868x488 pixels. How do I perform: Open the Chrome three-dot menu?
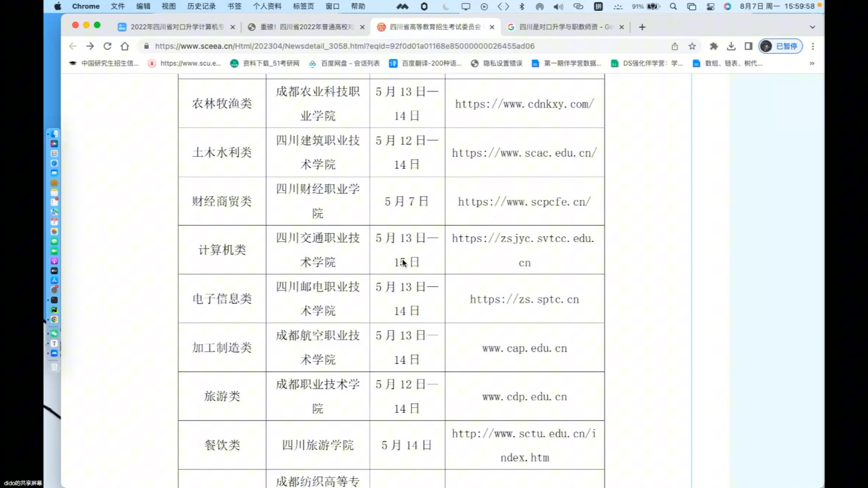tap(814, 46)
